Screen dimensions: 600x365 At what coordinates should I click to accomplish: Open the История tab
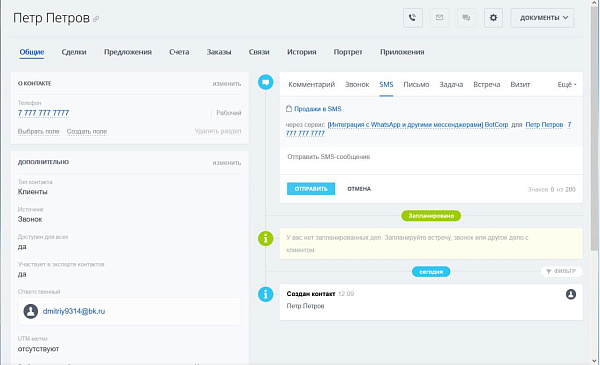[x=302, y=52]
